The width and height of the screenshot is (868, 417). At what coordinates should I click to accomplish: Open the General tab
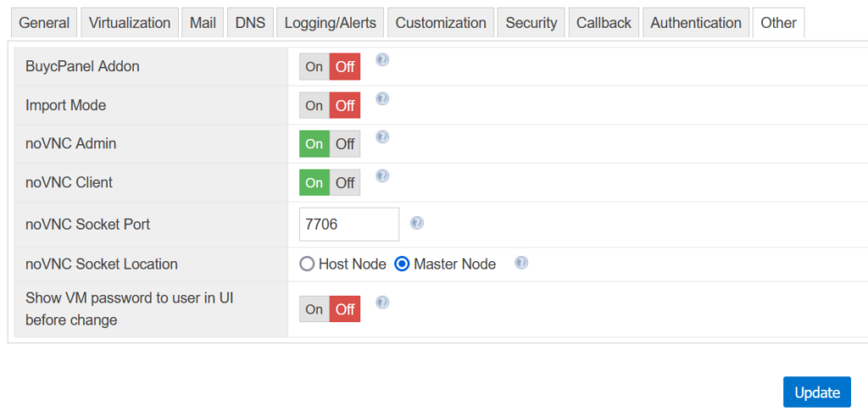pyautogui.click(x=44, y=23)
